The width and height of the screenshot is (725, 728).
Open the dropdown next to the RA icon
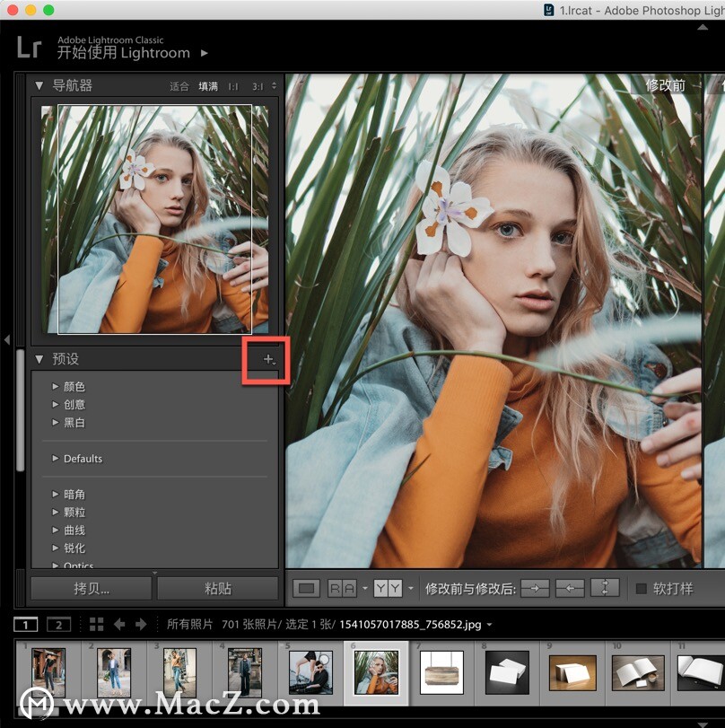(x=365, y=589)
